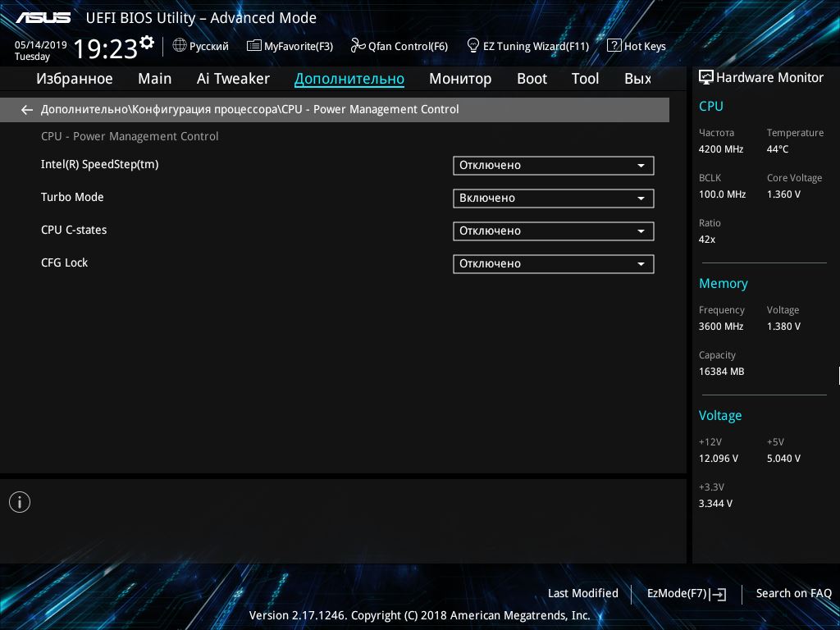Show the Hot Keys list
Image resolution: width=840 pixels, height=630 pixels.
(637, 46)
